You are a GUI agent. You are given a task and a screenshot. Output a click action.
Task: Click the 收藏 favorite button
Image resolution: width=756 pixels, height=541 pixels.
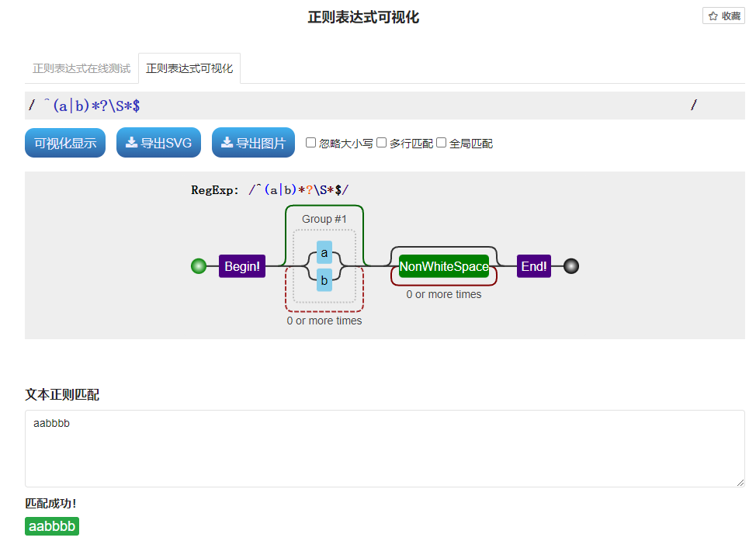pos(723,15)
